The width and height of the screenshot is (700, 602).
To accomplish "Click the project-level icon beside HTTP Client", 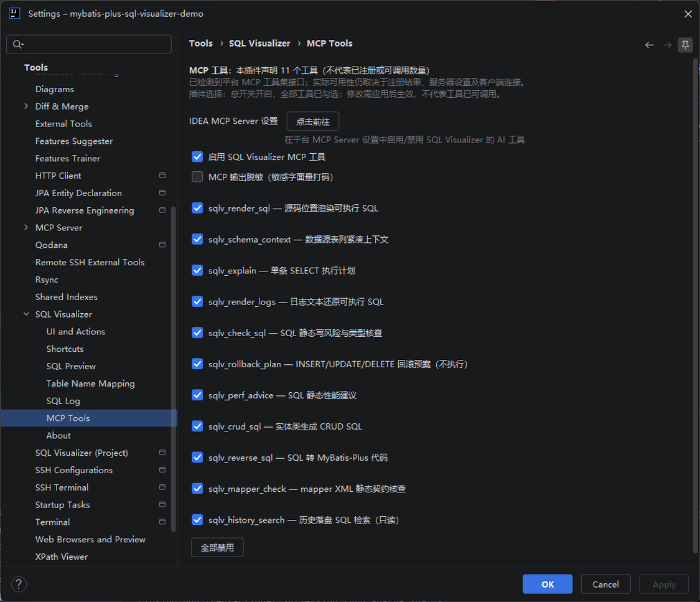I will click(x=162, y=176).
